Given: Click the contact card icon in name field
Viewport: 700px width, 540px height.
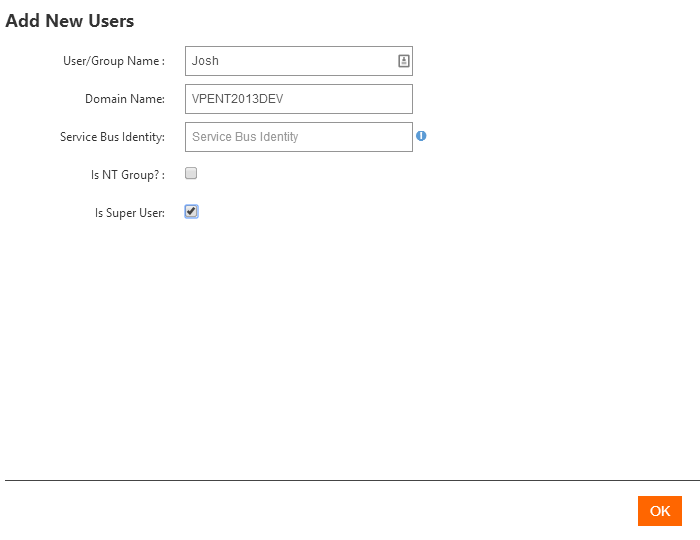Looking at the screenshot, I should pyautogui.click(x=403, y=61).
